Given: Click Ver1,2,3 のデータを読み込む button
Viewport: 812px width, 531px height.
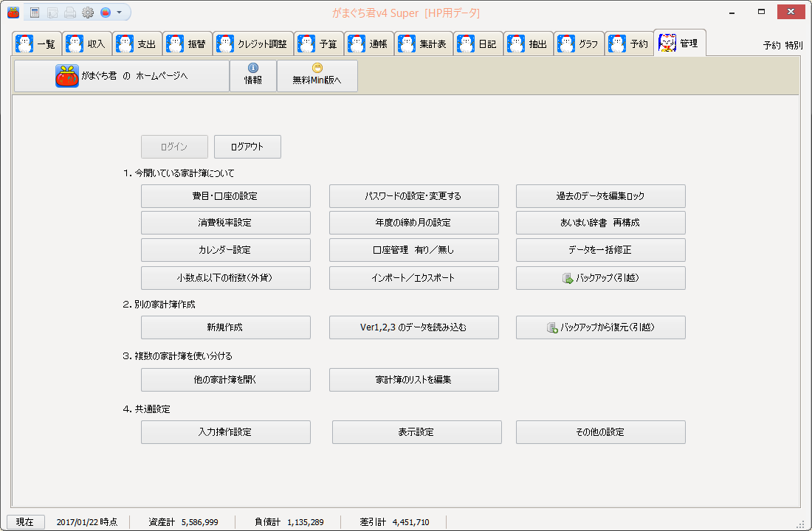Looking at the screenshot, I should tap(414, 327).
